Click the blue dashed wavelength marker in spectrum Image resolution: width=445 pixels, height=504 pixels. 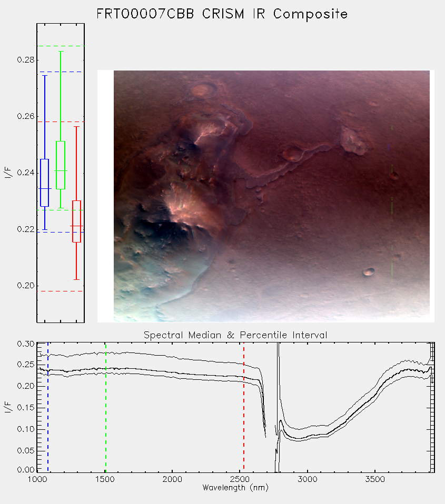[48, 407]
